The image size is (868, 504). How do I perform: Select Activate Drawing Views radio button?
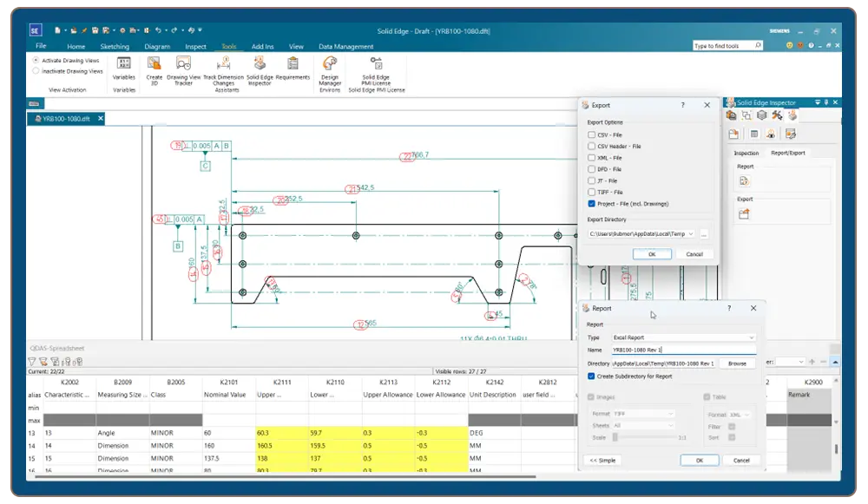(x=36, y=61)
